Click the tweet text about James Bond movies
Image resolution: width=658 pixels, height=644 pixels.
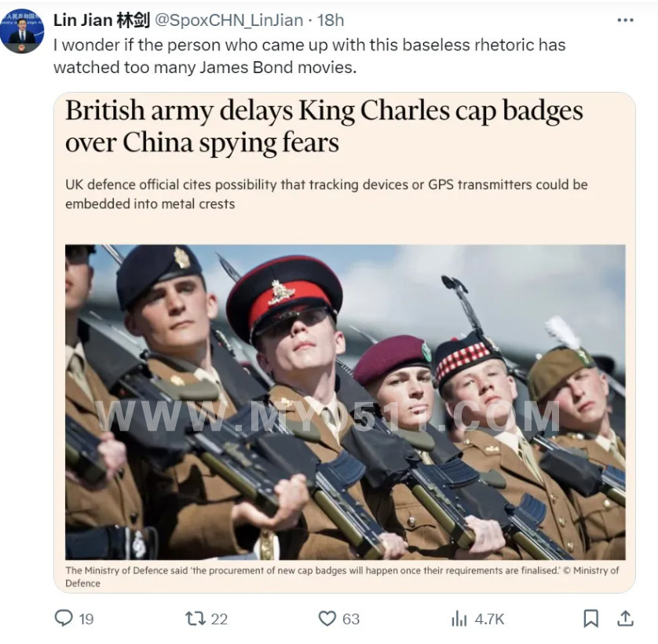click(x=309, y=57)
